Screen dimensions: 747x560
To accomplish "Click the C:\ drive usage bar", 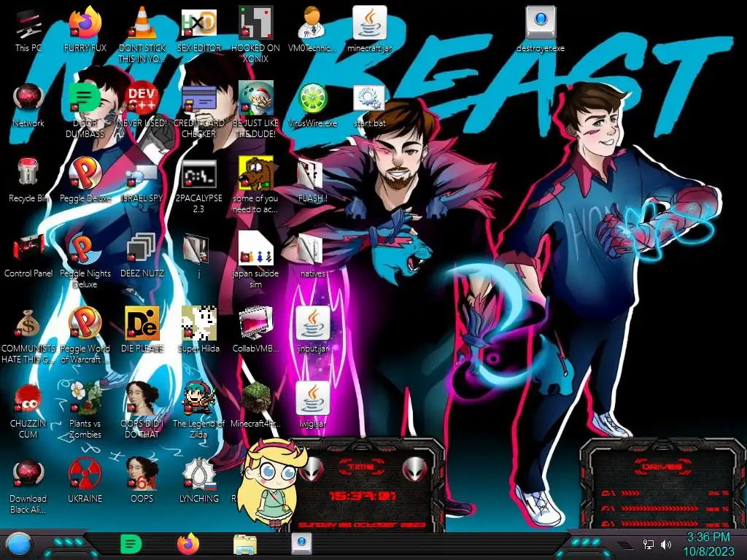I will coord(665,494).
